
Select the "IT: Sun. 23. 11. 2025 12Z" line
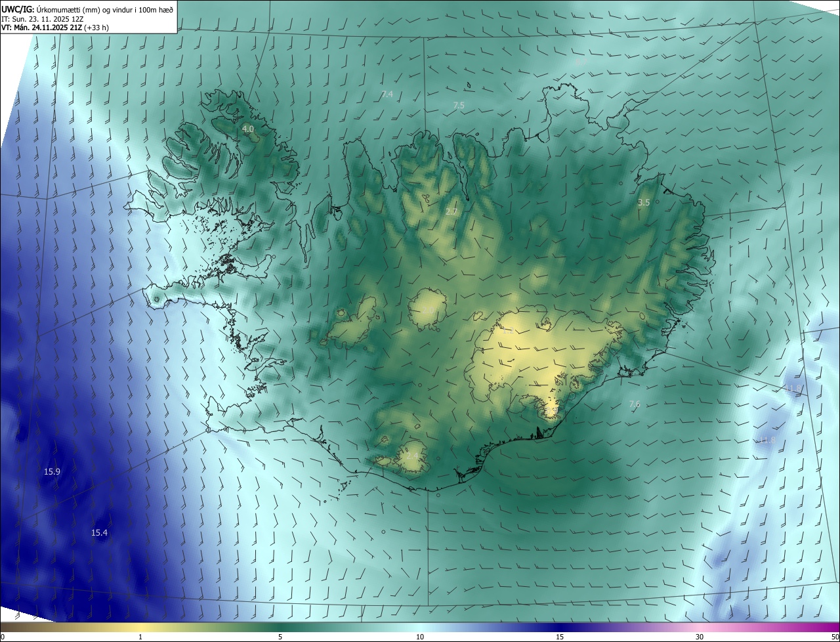43,19
